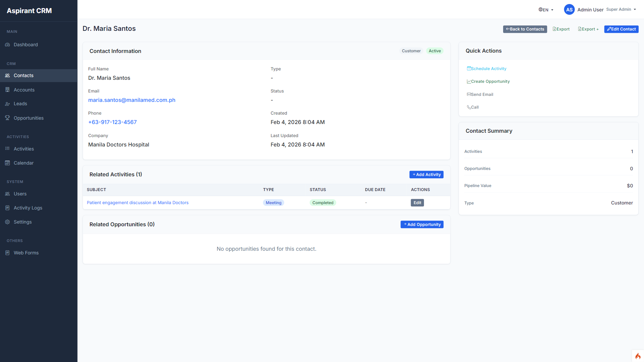Open the Users menu item
Viewport: 644px width, 362px height.
click(20, 194)
